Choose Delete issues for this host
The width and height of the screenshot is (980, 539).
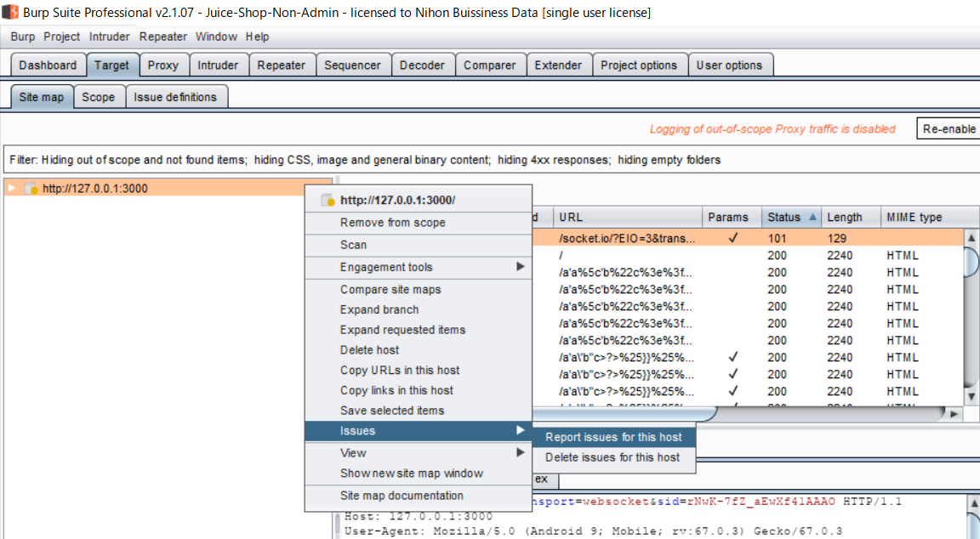613,457
